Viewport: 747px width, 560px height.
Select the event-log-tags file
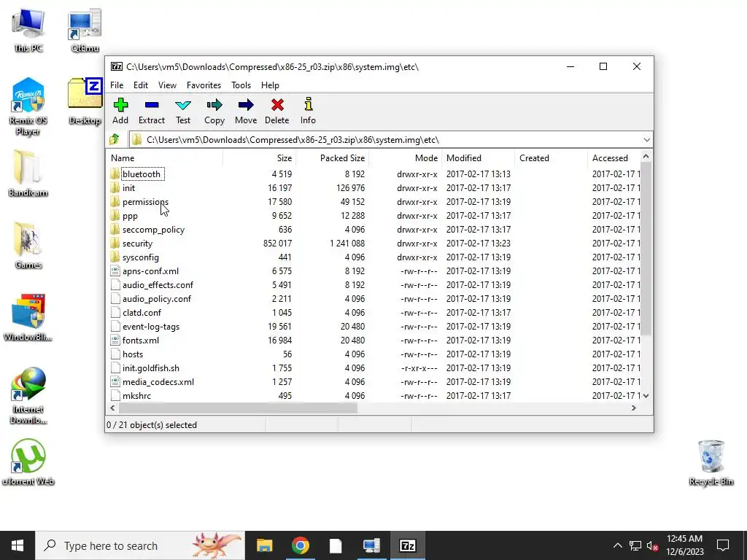(150, 326)
